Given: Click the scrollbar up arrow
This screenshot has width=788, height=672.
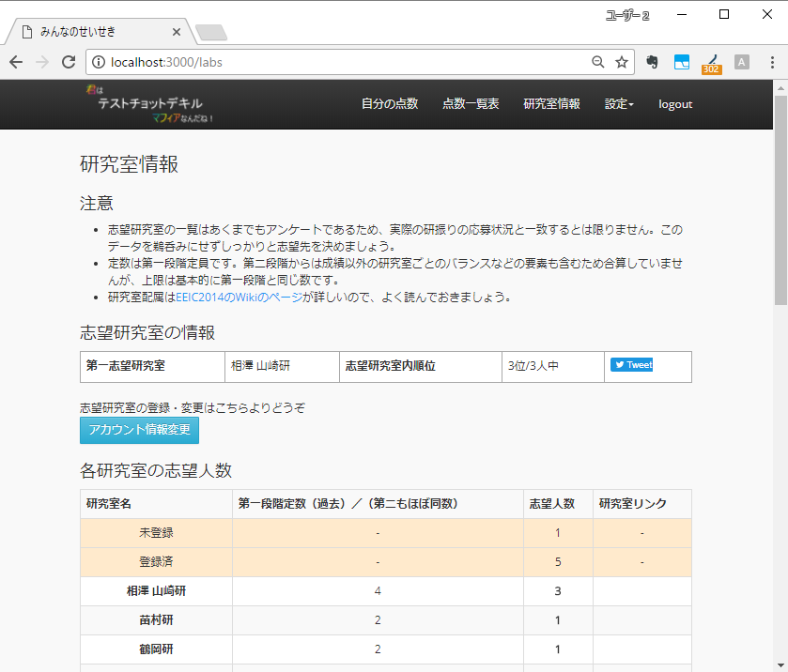Looking at the screenshot, I should 780,88.
